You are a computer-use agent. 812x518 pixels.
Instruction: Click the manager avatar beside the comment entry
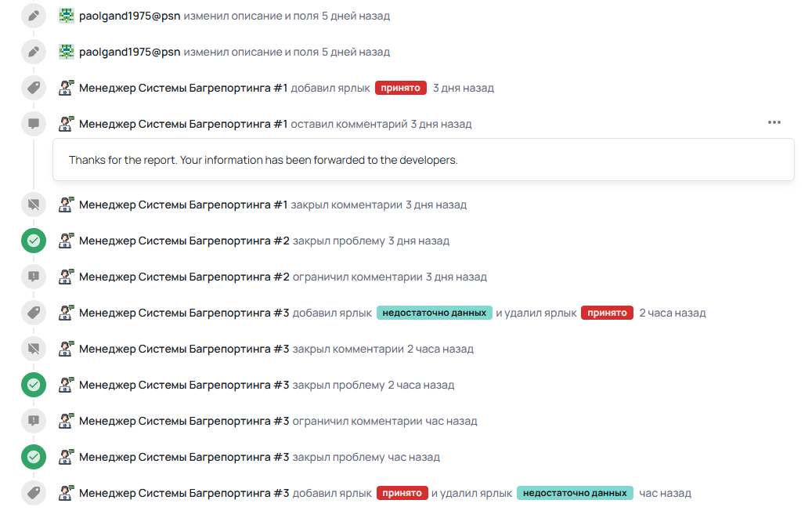67,124
